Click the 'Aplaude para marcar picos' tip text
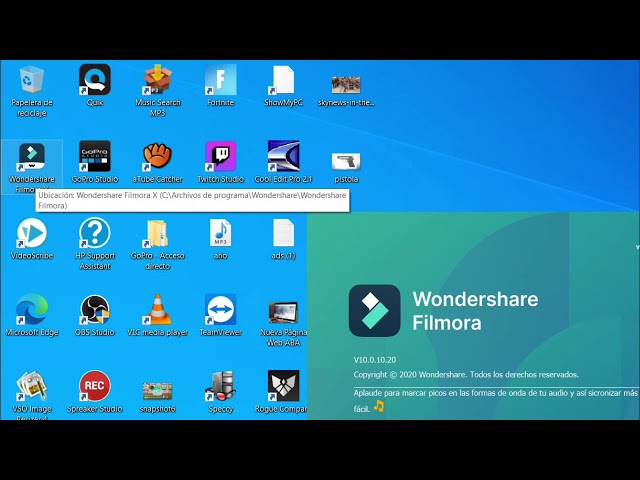Screen dimensions: 640x480 click(496, 400)
